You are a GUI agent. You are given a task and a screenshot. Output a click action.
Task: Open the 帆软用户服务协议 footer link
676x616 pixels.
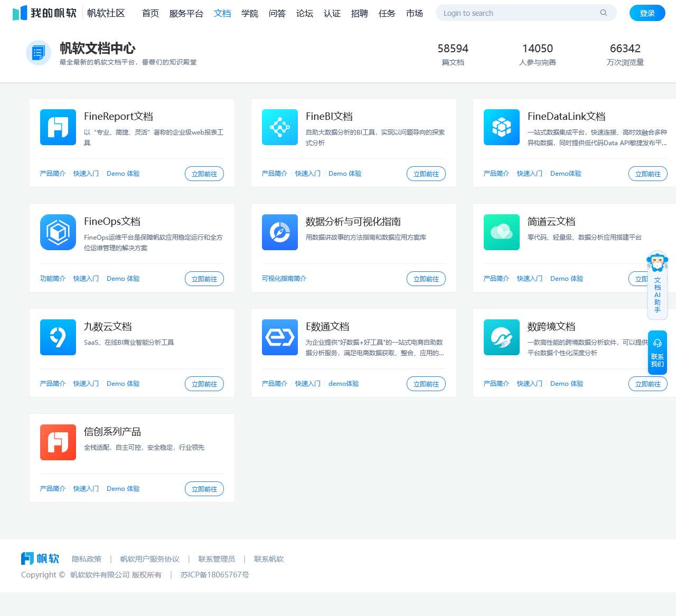[x=150, y=559]
